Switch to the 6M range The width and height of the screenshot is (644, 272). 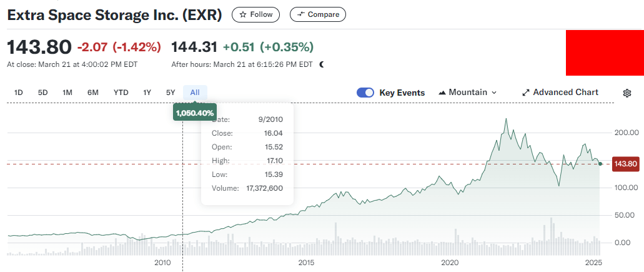tap(93, 93)
